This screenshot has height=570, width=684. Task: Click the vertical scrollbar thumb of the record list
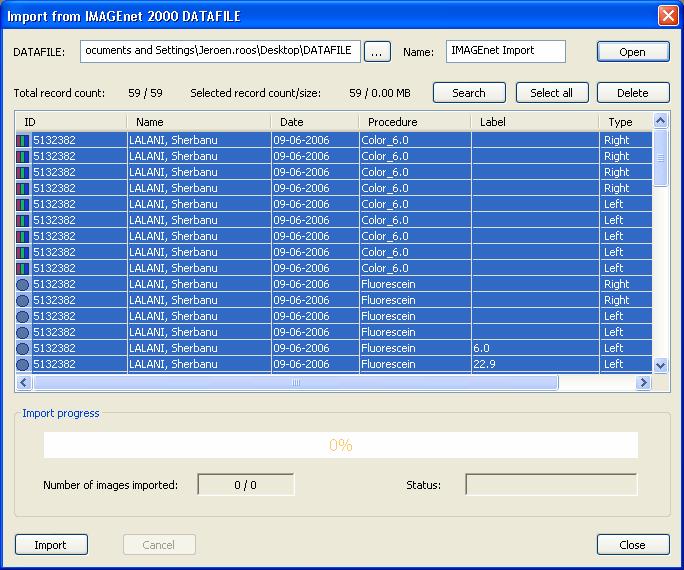[660, 158]
